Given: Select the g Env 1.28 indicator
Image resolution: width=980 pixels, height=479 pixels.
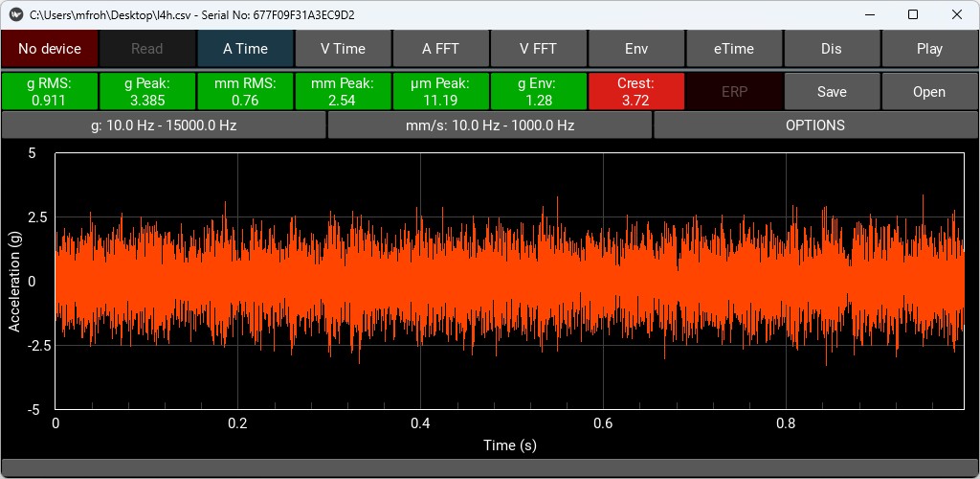Looking at the screenshot, I should pos(539,92).
